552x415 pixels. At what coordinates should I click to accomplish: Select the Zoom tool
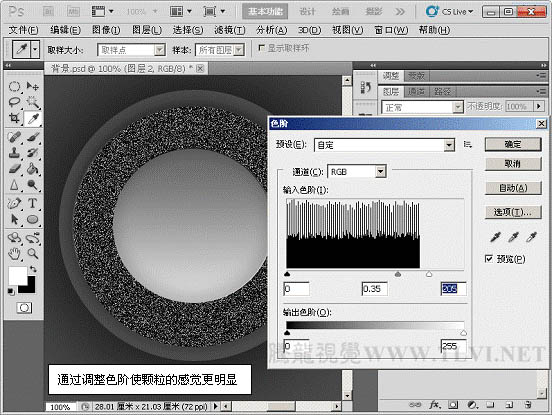coord(33,254)
